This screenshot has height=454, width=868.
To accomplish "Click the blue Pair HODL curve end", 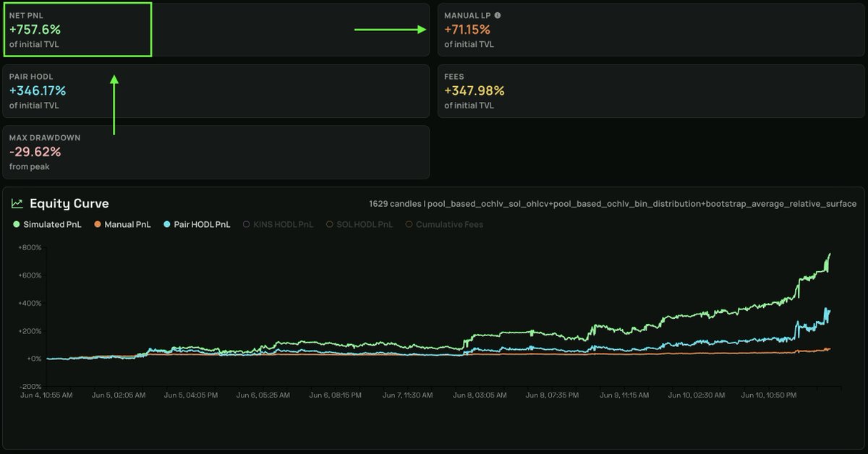I will tap(830, 312).
